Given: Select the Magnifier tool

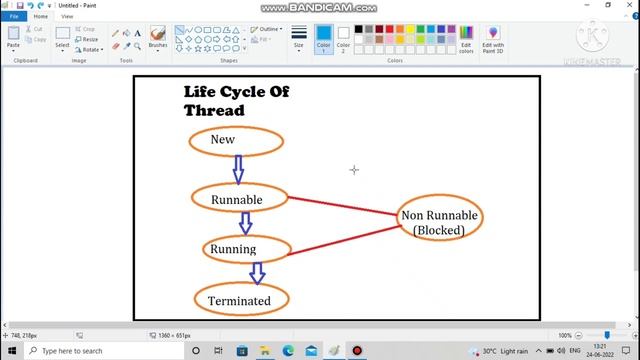Looking at the screenshot, I should tap(138, 46).
